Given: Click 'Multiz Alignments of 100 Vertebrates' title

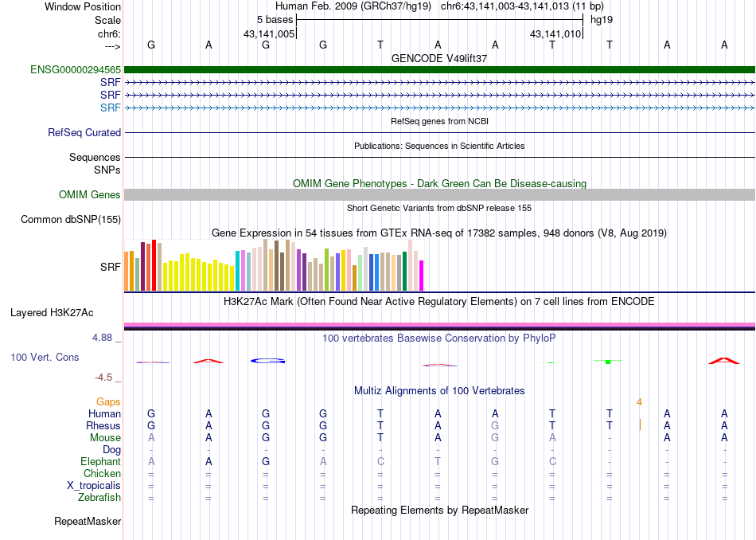Looking at the screenshot, I should [x=439, y=391].
